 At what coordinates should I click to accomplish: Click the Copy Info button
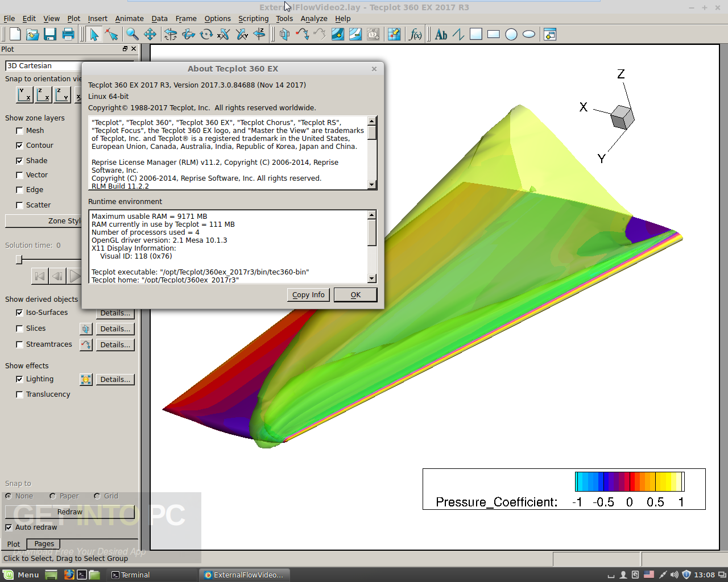coord(308,295)
